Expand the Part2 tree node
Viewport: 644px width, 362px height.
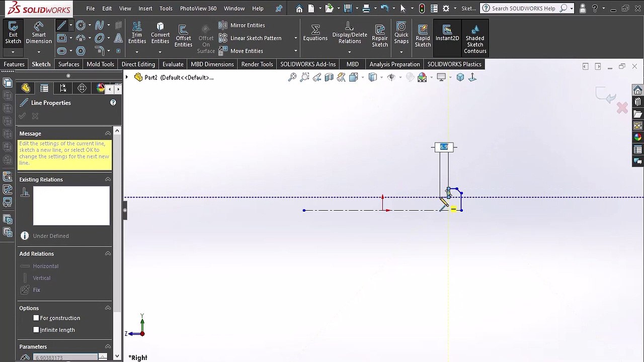(x=127, y=77)
